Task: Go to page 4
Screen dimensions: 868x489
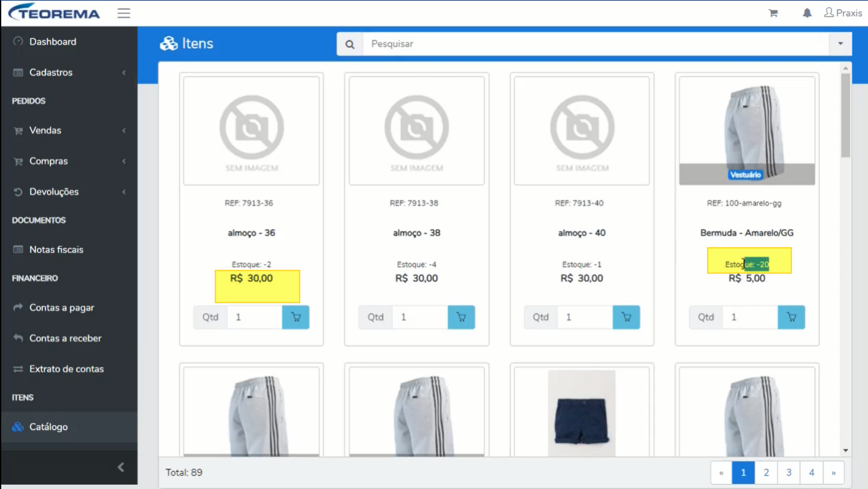Action: 811,472
